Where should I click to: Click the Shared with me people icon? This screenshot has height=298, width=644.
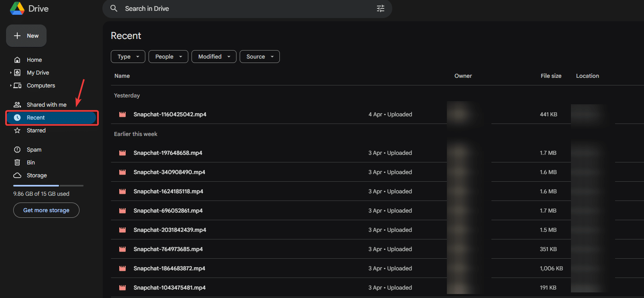pyautogui.click(x=17, y=105)
